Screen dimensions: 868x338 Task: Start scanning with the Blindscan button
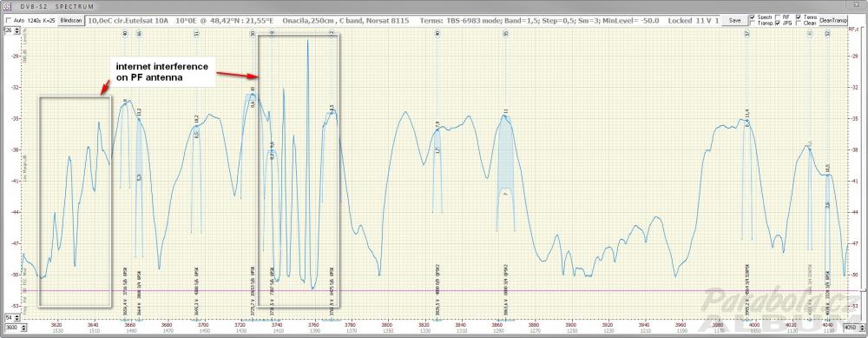click(x=71, y=21)
